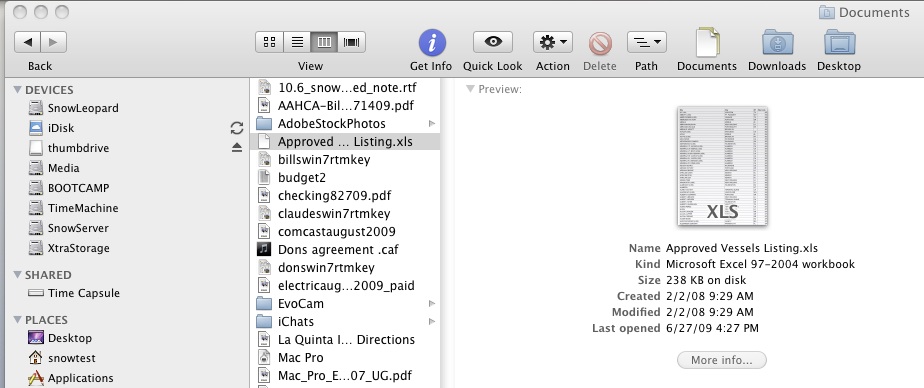Select EvoCam folder
924x388 pixels.
click(x=345, y=304)
